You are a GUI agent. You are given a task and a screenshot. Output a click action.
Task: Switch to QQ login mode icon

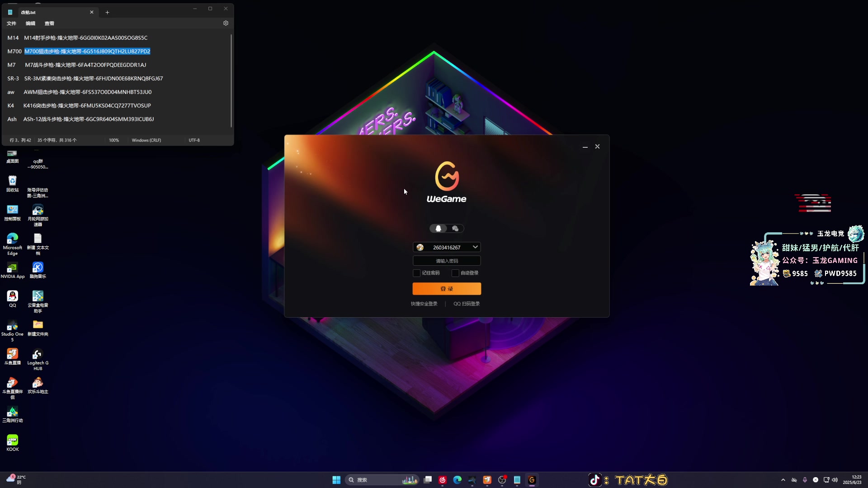[x=438, y=229]
